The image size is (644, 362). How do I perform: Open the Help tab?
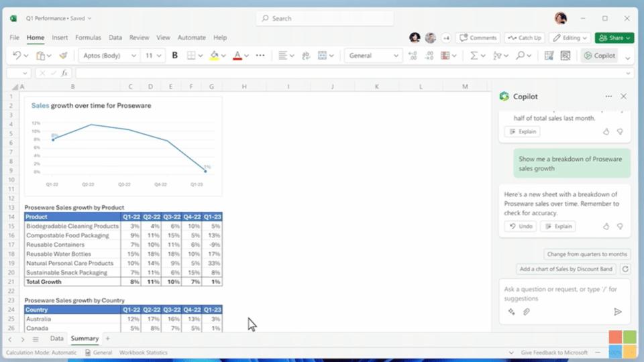(220, 38)
